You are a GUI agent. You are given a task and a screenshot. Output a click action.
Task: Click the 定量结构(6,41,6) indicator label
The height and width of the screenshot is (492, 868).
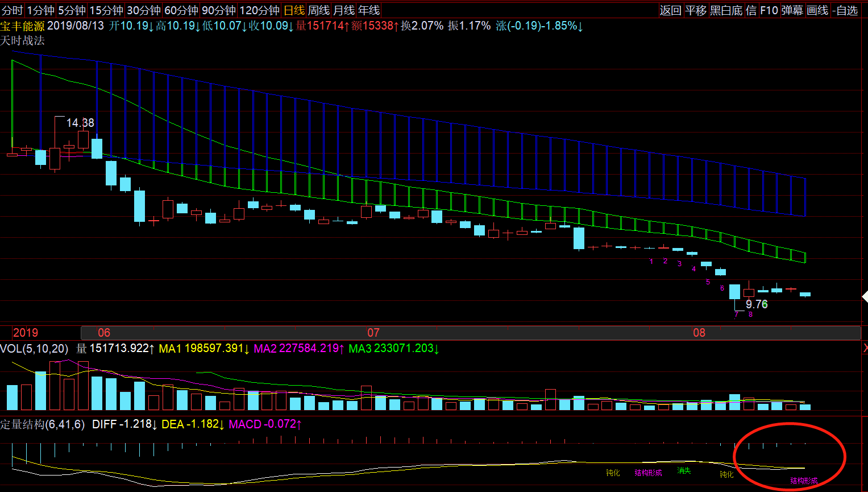pos(43,424)
